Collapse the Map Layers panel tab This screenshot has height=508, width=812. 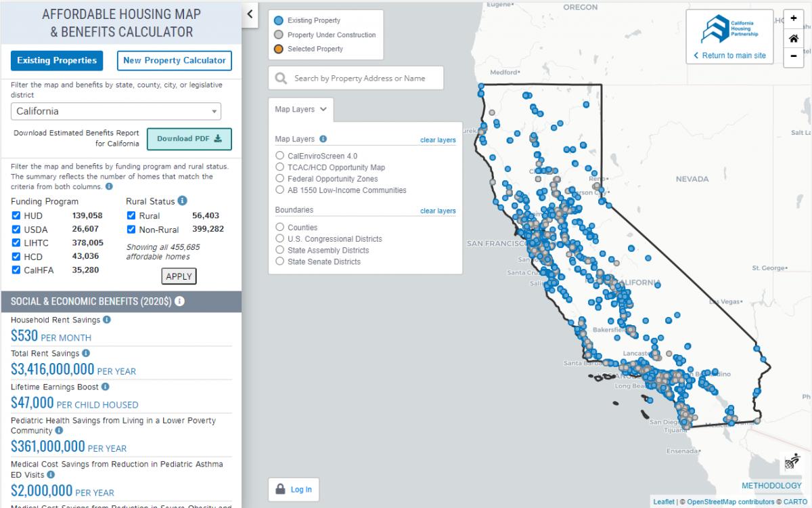(301, 109)
